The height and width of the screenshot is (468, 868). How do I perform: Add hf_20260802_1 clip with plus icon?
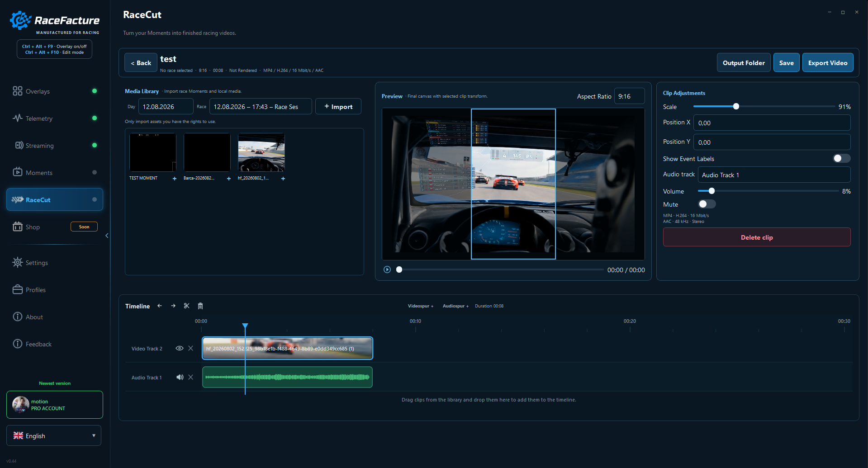tap(283, 179)
